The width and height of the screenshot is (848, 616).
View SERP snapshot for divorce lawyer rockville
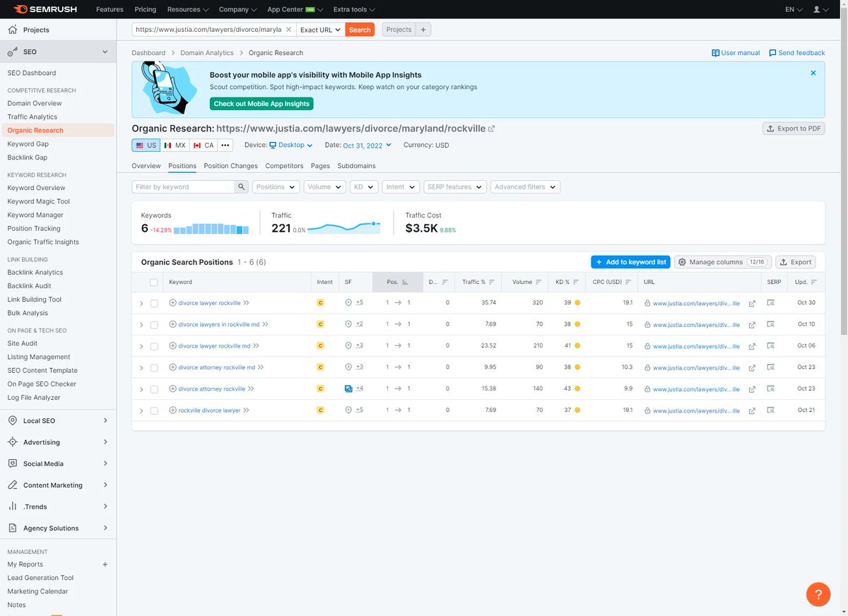(x=771, y=303)
